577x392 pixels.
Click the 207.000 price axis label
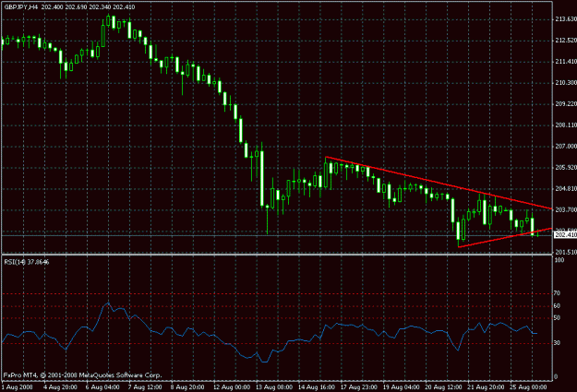tap(566, 147)
